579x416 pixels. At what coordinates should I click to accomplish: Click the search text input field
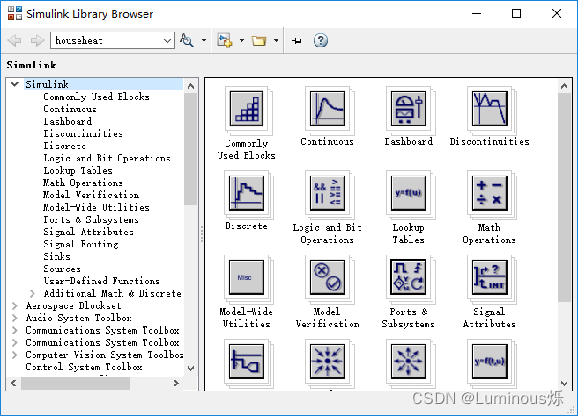(108, 40)
